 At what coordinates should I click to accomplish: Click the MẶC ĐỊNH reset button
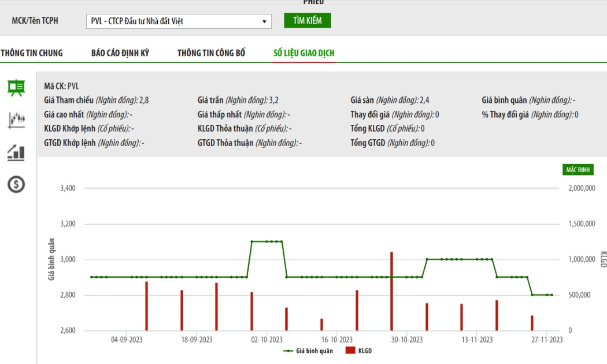point(578,170)
